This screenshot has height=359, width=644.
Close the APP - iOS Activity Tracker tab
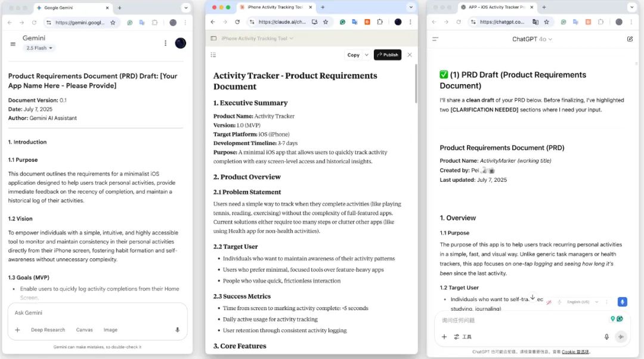coord(531,7)
